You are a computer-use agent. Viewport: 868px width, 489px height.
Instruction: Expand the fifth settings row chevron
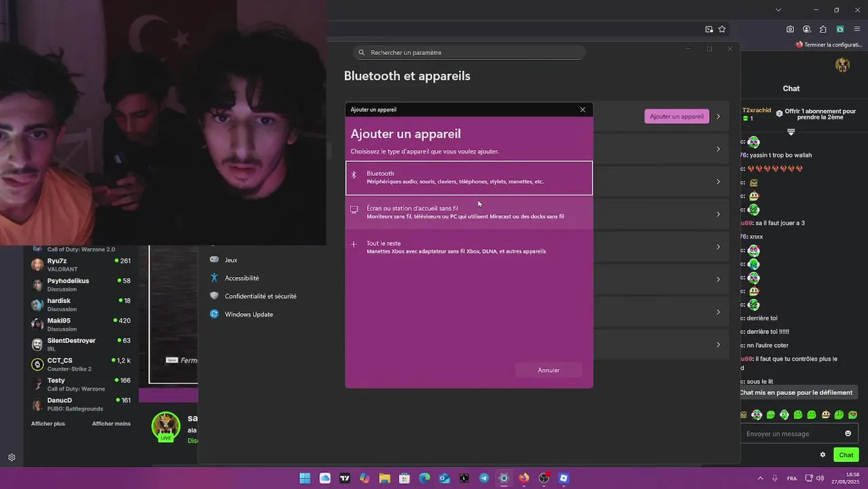[x=719, y=247]
